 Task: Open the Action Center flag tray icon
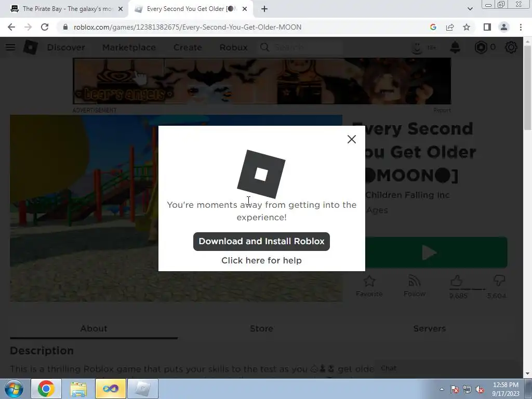click(x=454, y=390)
